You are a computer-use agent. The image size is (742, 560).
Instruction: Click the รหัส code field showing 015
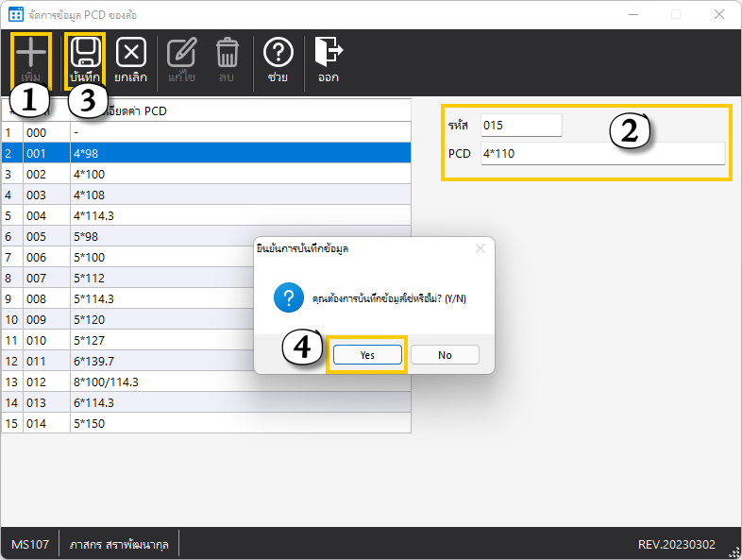[x=520, y=126]
